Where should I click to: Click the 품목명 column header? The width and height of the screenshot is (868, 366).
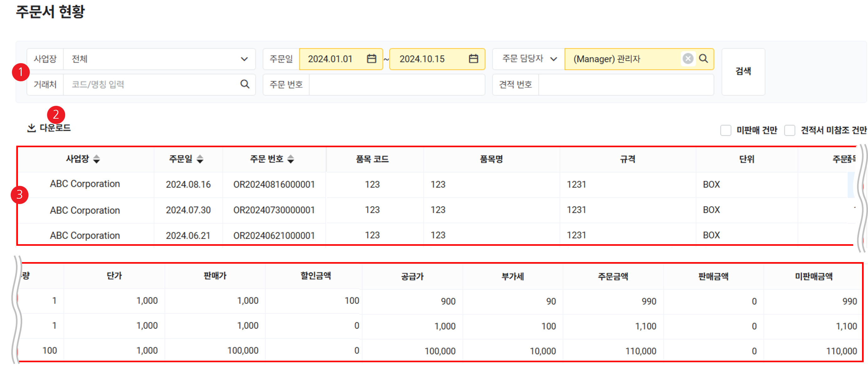pyautogui.click(x=491, y=159)
